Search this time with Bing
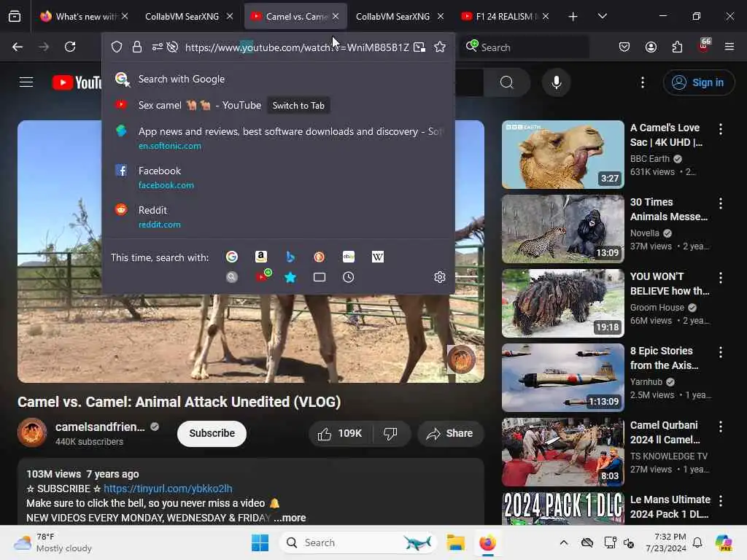Viewport: 747px width, 560px height. point(290,257)
